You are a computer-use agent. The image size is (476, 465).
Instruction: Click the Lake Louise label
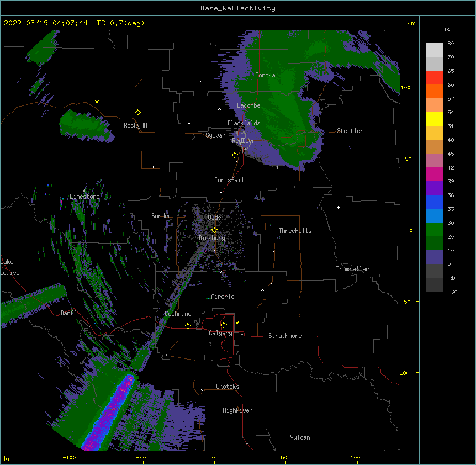pos(9,267)
